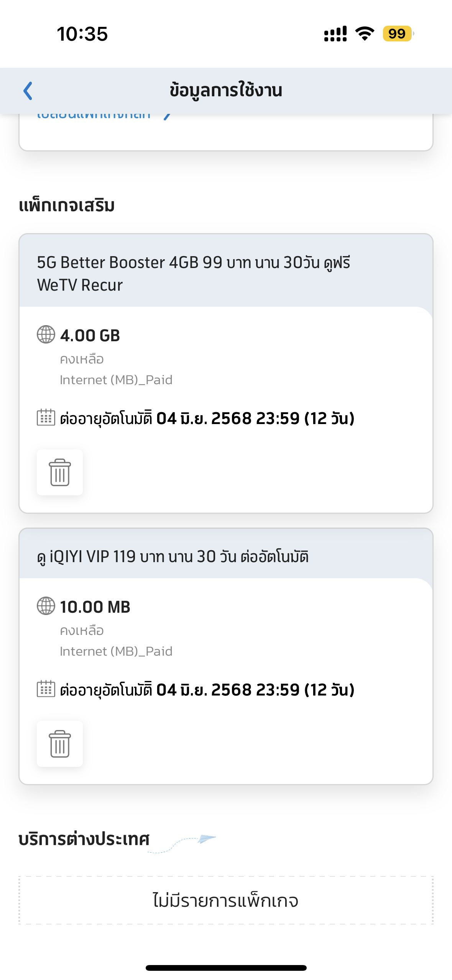Open the 5G Better Booster 4GB package title
The image size is (452, 980).
click(194, 273)
